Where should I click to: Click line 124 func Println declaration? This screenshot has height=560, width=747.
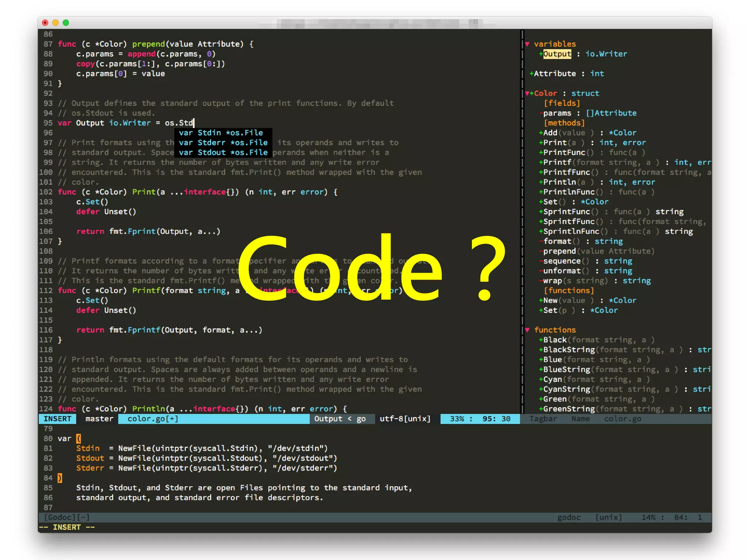[202, 409]
